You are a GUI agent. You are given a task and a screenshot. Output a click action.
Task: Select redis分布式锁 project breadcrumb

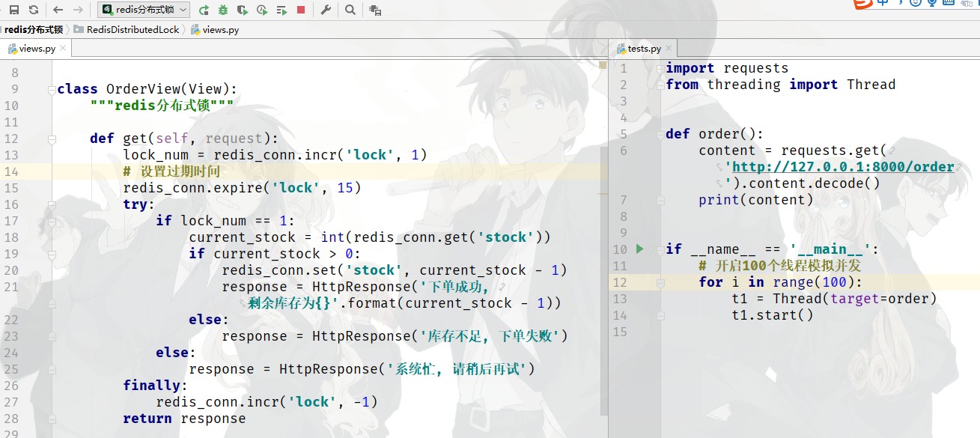[x=33, y=30]
